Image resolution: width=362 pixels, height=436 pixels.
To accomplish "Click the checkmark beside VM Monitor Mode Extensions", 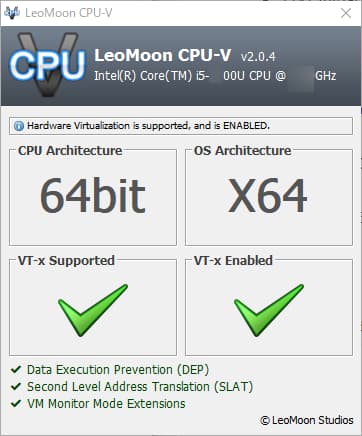I will 16,403.
